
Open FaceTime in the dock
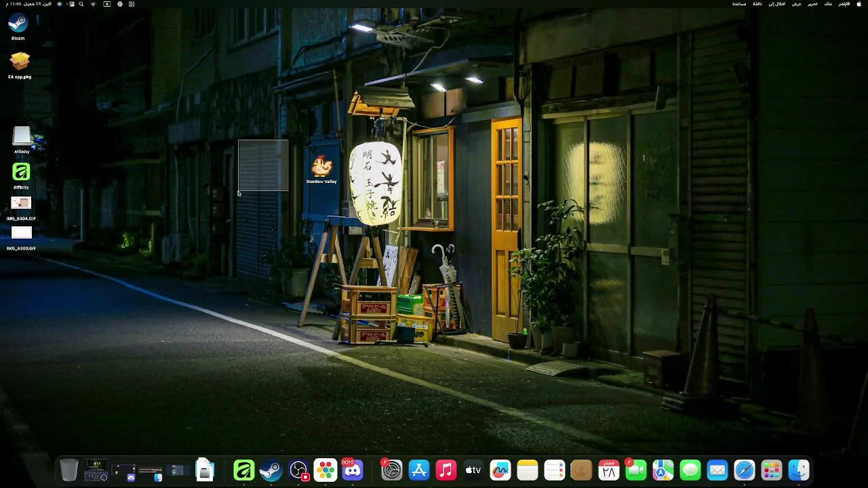click(636, 470)
